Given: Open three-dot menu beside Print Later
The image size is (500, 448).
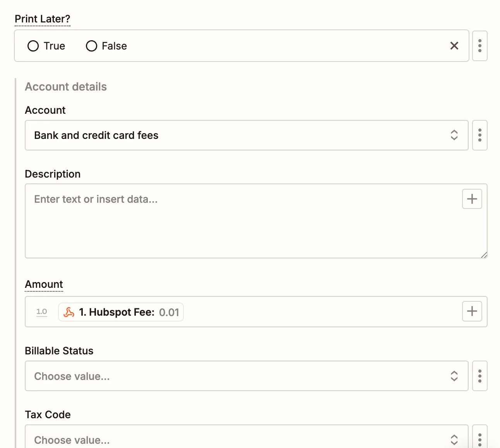Looking at the screenshot, I should pyautogui.click(x=480, y=46).
